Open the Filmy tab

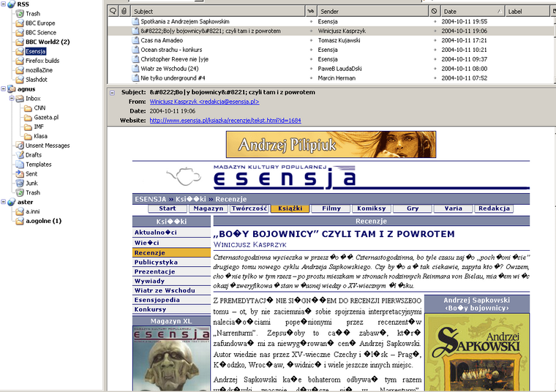pyautogui.click(x=331, y=208)
